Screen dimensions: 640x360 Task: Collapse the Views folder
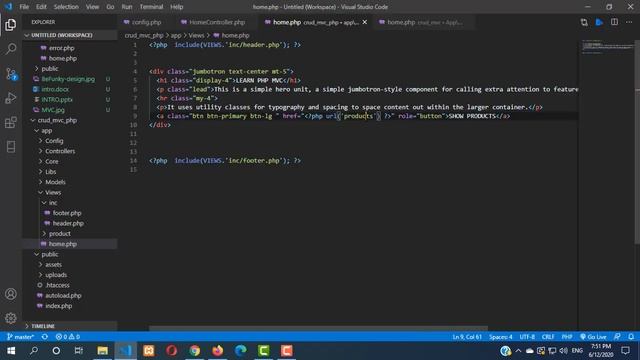(x=53, y=192)
